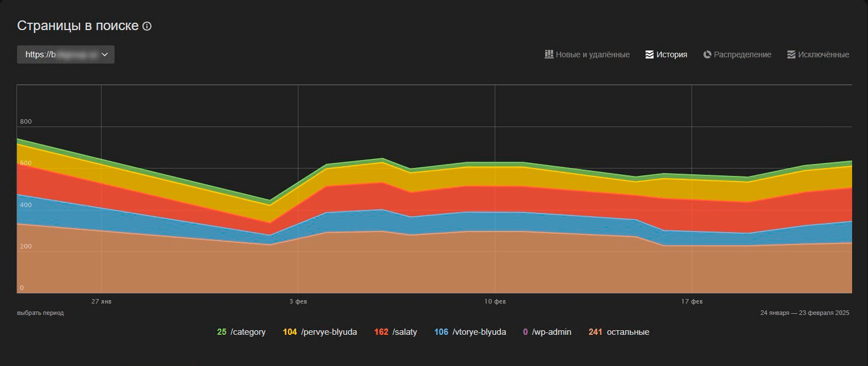This screenshot has width=868, height=366.
Task: Click the Исключённые tab icon
Action: point(791,54)
